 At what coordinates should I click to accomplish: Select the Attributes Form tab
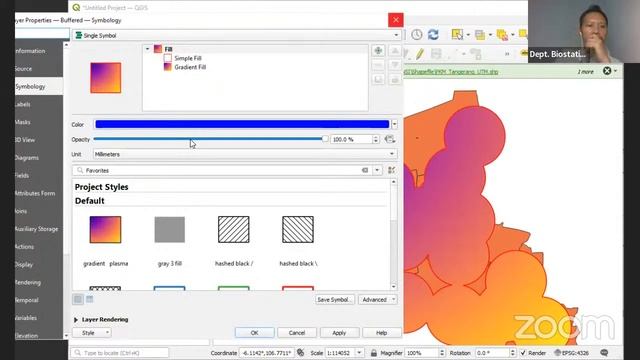click(39, 193)
